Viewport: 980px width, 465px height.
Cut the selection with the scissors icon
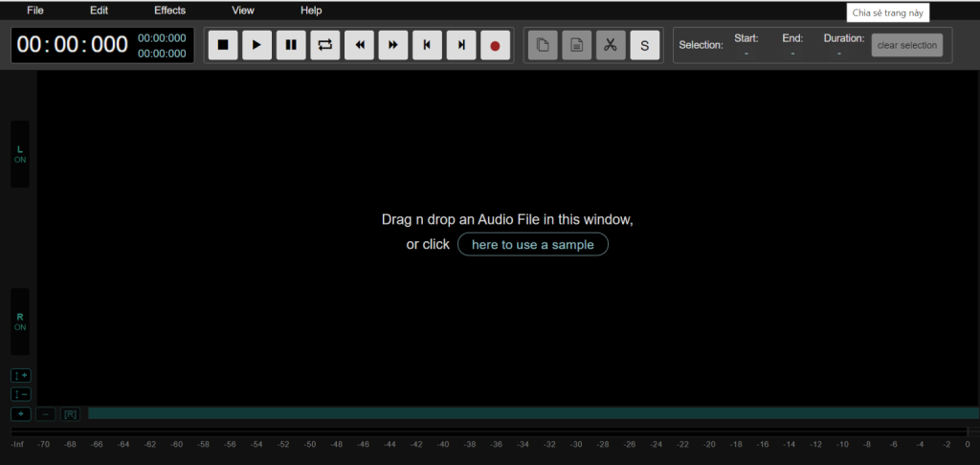point(611,45)
